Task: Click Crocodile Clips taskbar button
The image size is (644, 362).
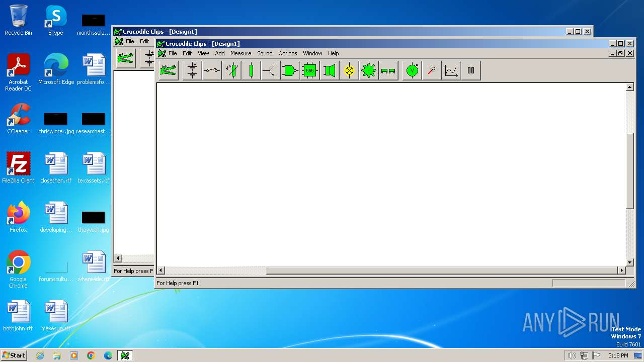Action: pos(125,355)
